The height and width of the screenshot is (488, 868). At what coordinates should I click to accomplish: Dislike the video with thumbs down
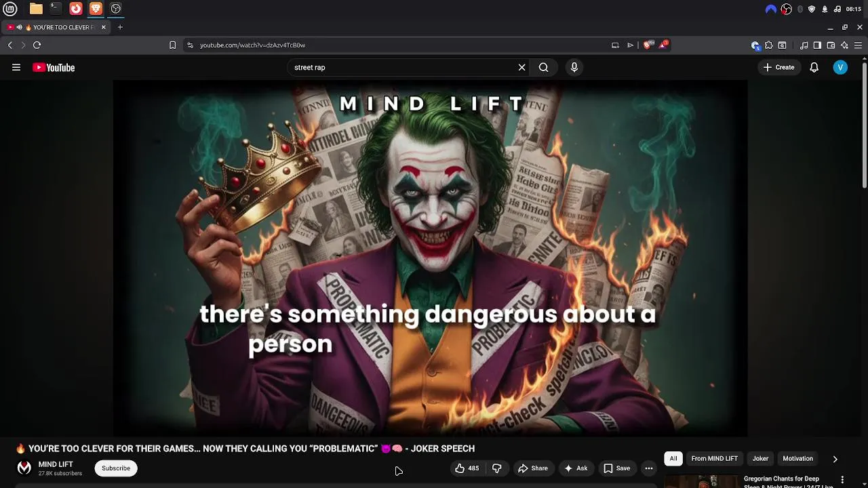pyautogui.click(x=496, y=468)
